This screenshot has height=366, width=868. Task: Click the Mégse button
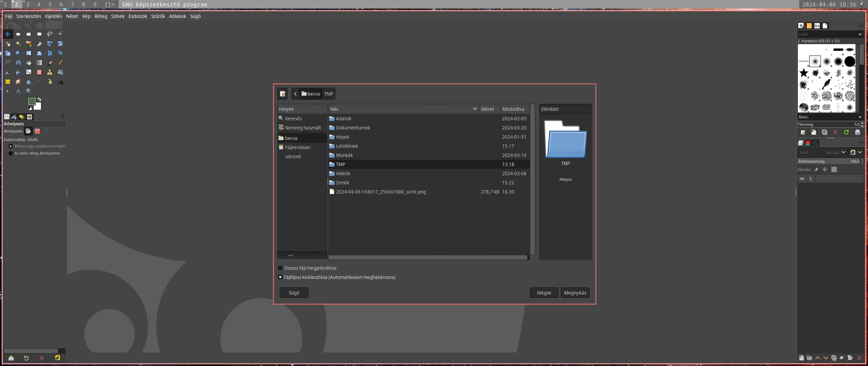click(x=544, y=293)
